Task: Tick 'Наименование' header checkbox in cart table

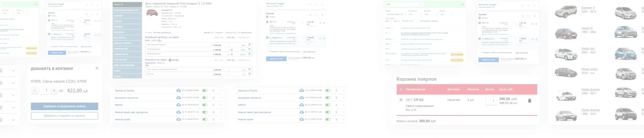Action: coord(401,89)
